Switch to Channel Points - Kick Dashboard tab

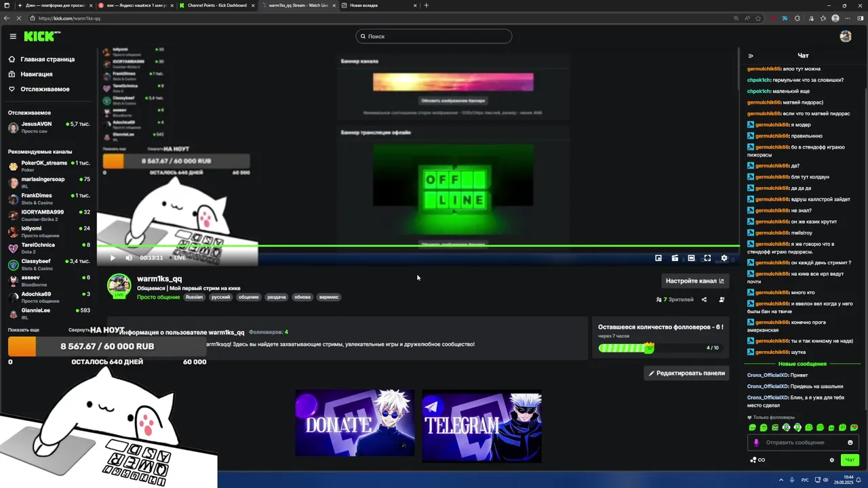click(x=217, y=5)
